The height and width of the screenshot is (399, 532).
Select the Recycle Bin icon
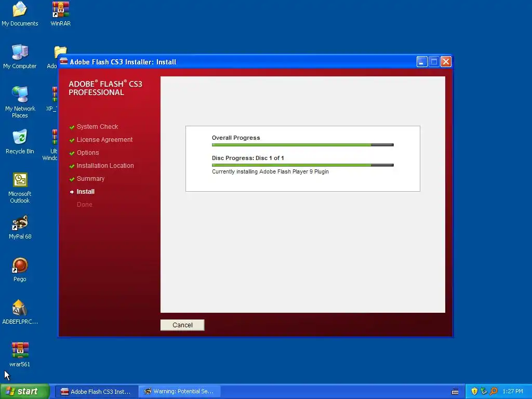20,142
